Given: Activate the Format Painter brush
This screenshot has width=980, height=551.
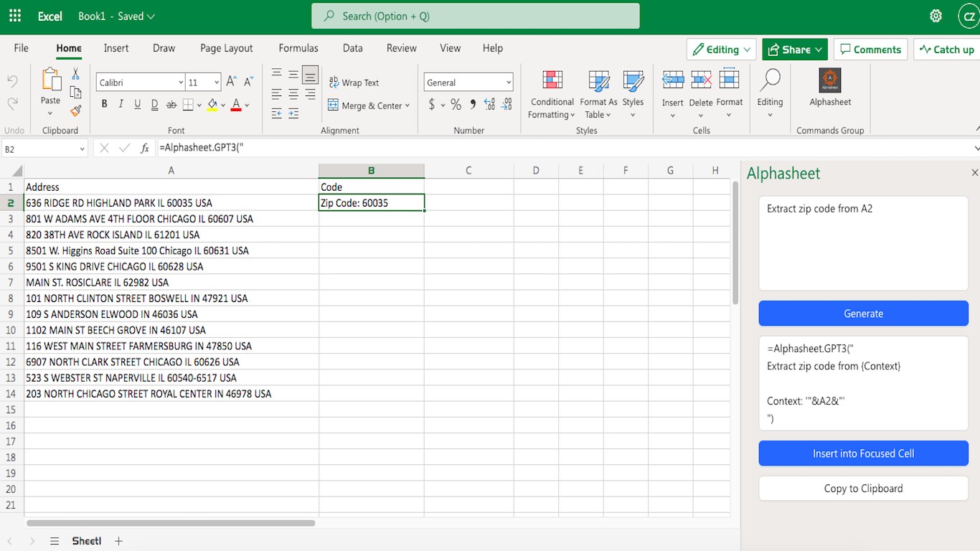Looking at the screenshot, I should coord(75,110).
